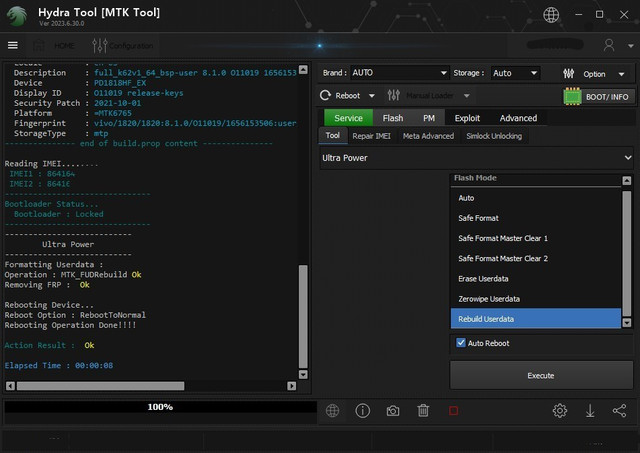Image resolution: width=640 pixels, height=453 pixels.
Task: Click the Security Patch 2021-10-01 line
Action: click(77, 103)
